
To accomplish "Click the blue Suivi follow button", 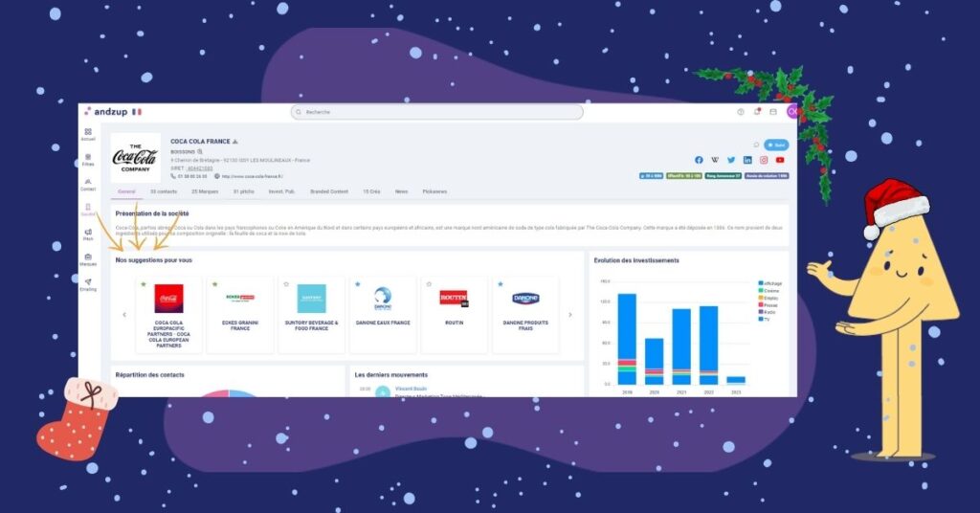I will coord(776,145).
